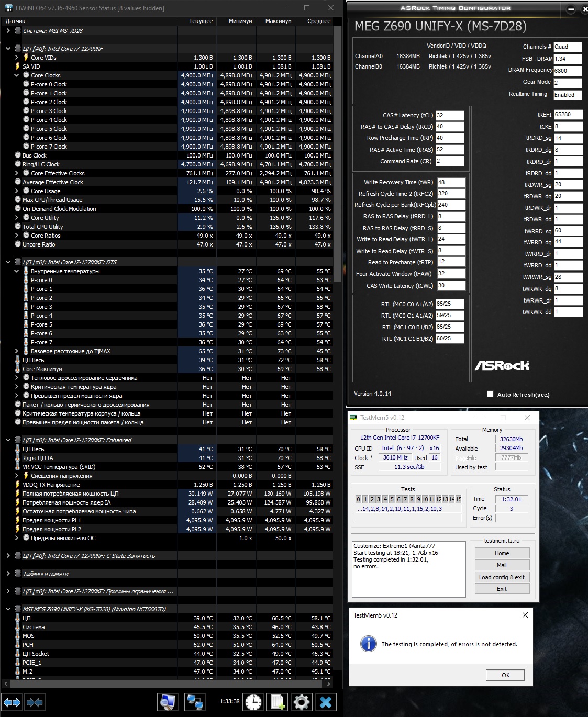Click the Channels # field showing Quad

(x=568, y=47)
